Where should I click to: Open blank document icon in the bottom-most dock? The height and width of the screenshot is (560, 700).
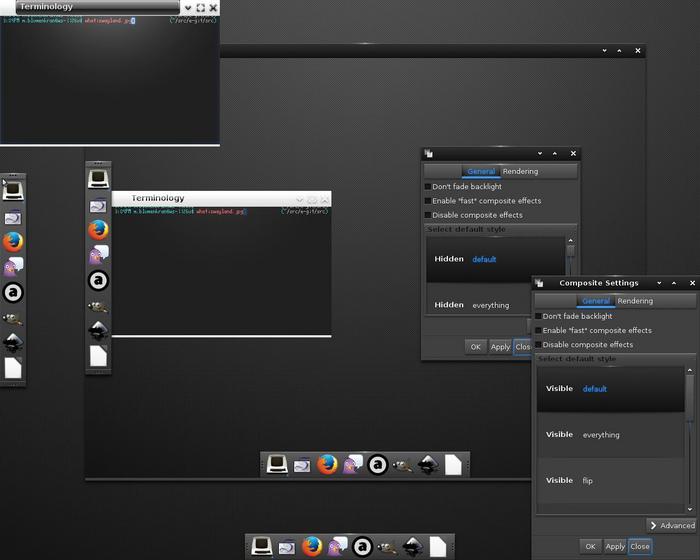tap(437, 547)
